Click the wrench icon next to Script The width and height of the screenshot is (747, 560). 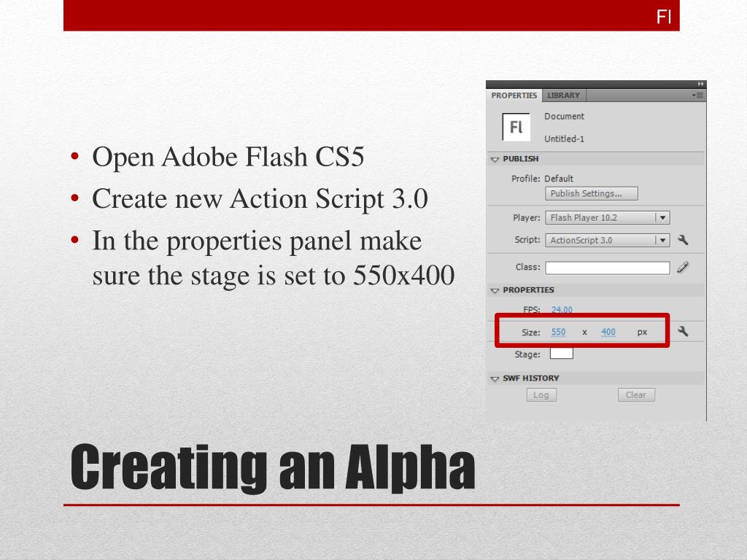[x=683, y=240]
